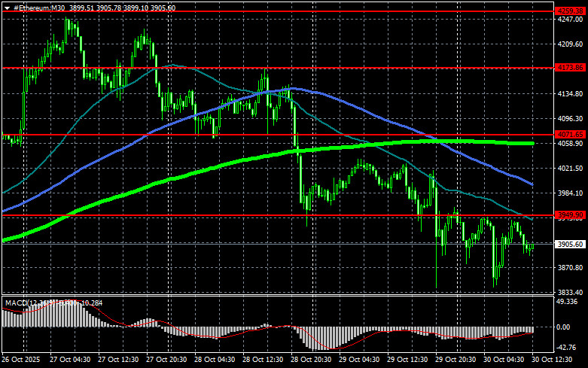This screenshot has width=588, height=368.
Task: Click the 28 Oct 20:30 time label
Action: pos(311,360)
